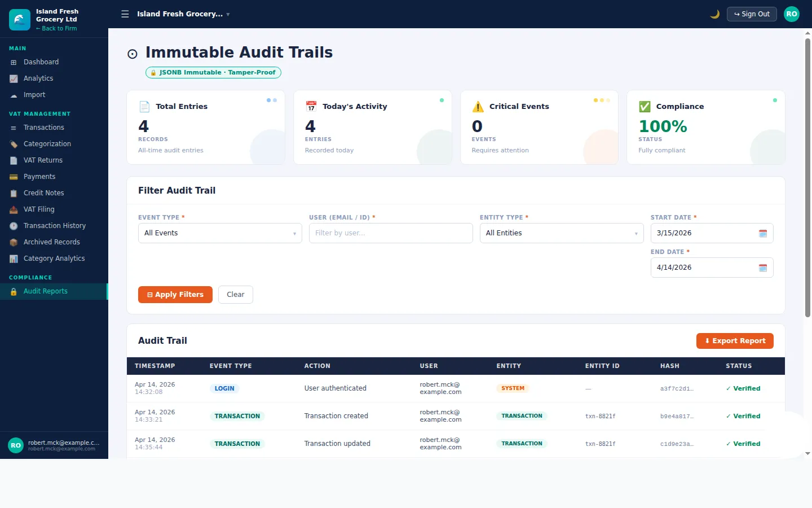Screen dimensions: 812x508
Task: Click hash c1d9e23a cell
Action: pyautogui.click(x=677, y=444)
